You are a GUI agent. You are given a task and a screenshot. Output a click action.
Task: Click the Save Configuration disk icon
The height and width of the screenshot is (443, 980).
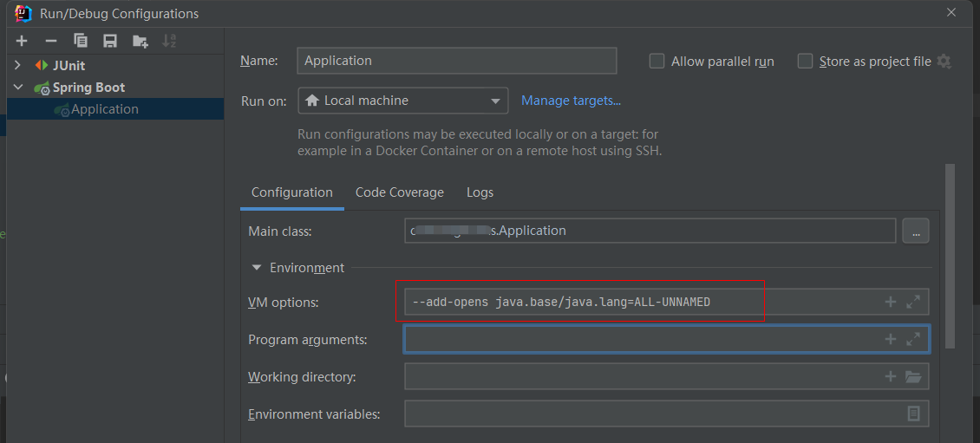tap(110, 41)
